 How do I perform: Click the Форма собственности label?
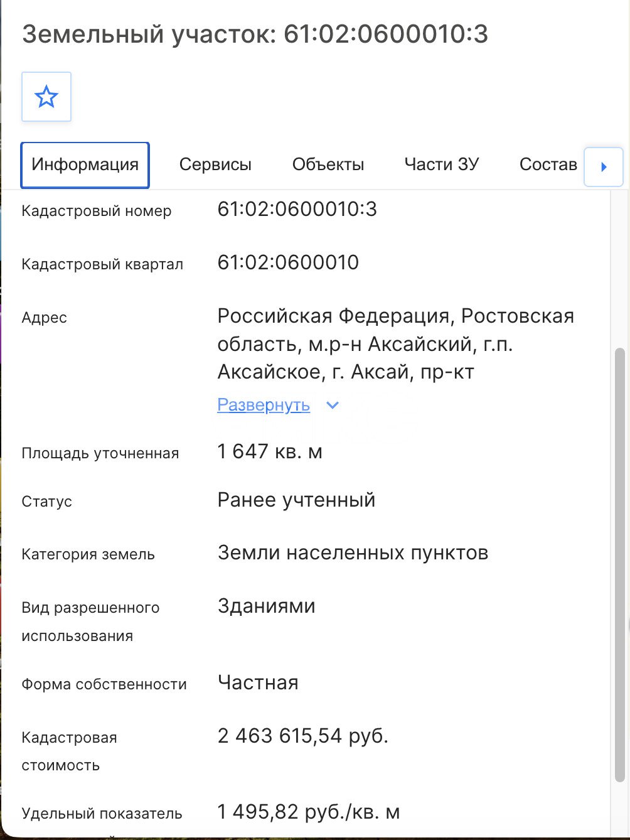(x=104, y=684)
